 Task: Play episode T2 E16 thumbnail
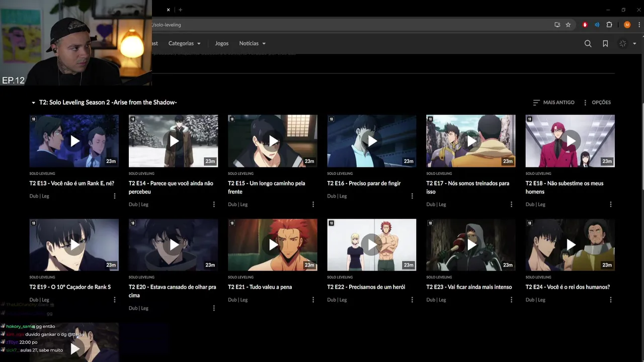[x=372, y=141]
